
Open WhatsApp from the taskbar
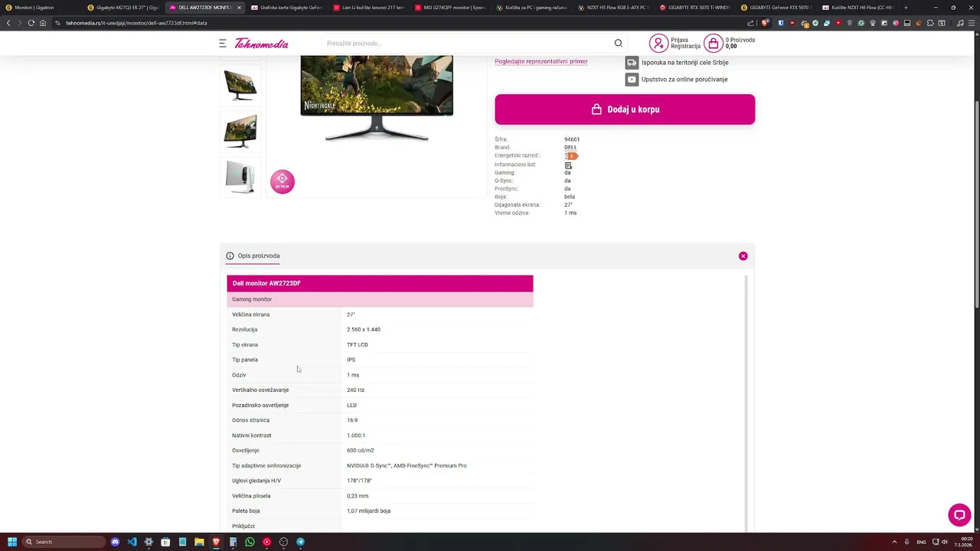250,542
